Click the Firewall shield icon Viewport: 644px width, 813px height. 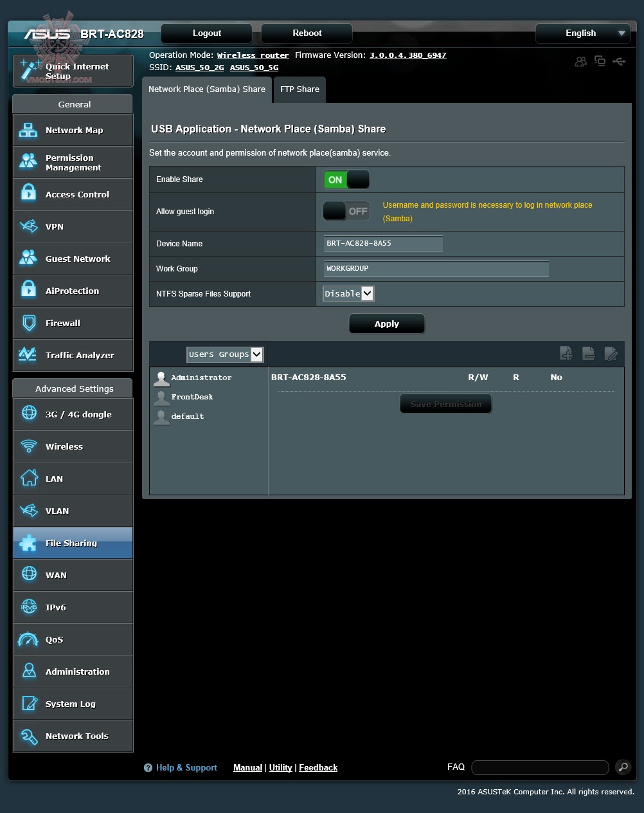tap(28, 323)
